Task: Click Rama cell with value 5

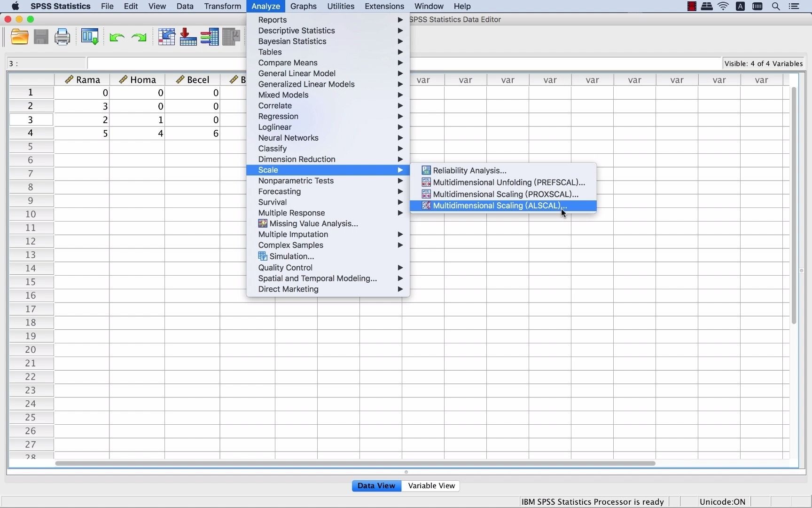Action: (x=82, y=133)
